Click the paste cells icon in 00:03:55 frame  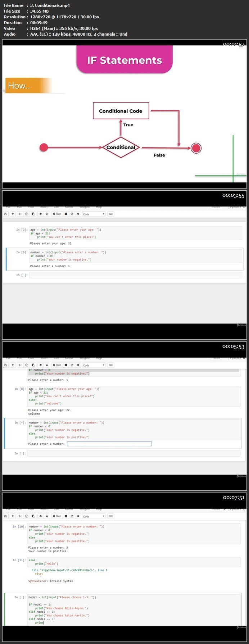click(x=33, y=214)
